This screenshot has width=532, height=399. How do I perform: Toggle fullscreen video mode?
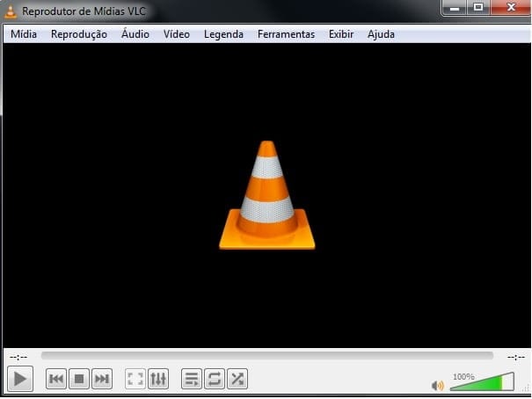[135, 379]
